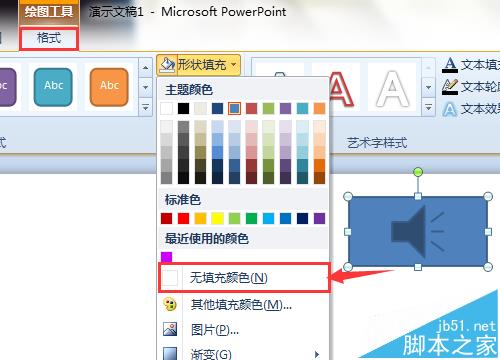The height and width of the screenshot is (360, 500).
Task: Pick purple standard color swatch
Action: click(319, 219)
